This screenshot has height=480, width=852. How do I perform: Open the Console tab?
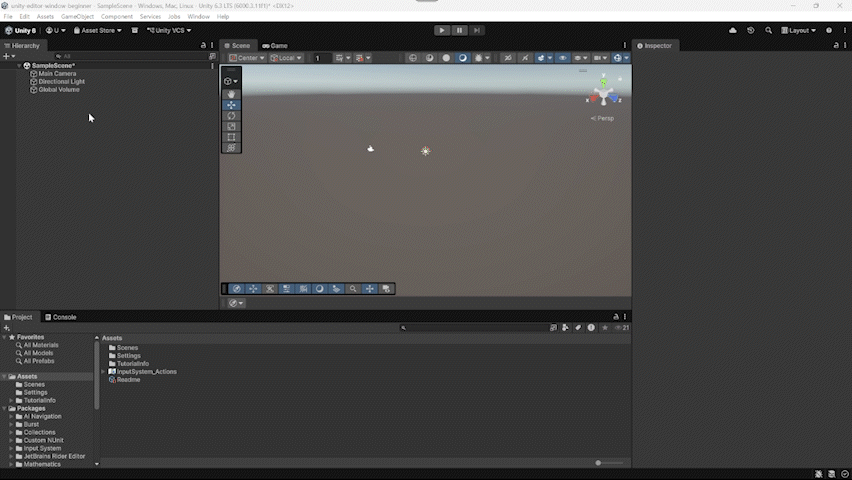[60, 317]
